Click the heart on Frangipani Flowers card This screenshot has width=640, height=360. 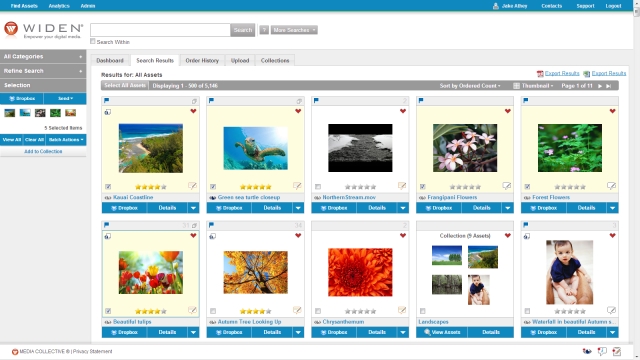pos(508,111)
